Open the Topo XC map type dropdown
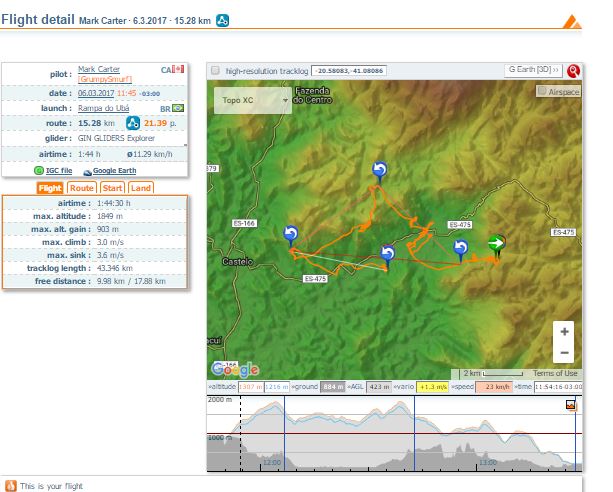Image resolution: width=613 pixels, height=492 pixels. click(x=251, y=100)
